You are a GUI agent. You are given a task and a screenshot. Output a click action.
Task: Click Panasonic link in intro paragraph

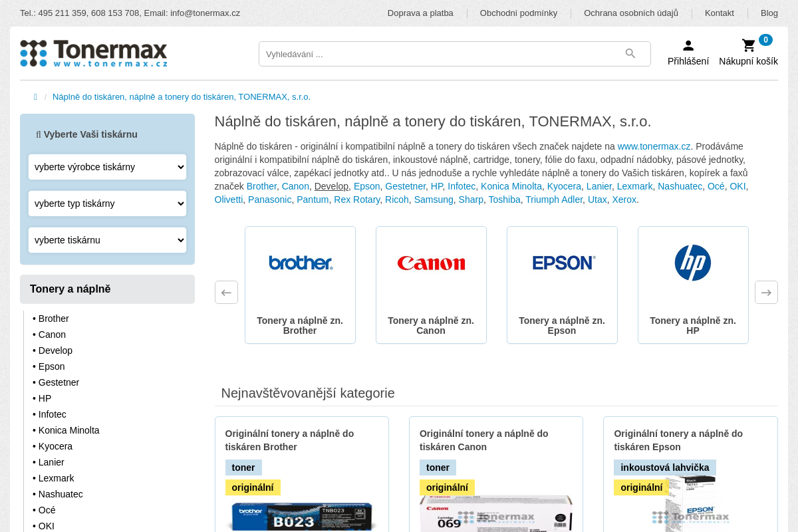tap(270, 199)
